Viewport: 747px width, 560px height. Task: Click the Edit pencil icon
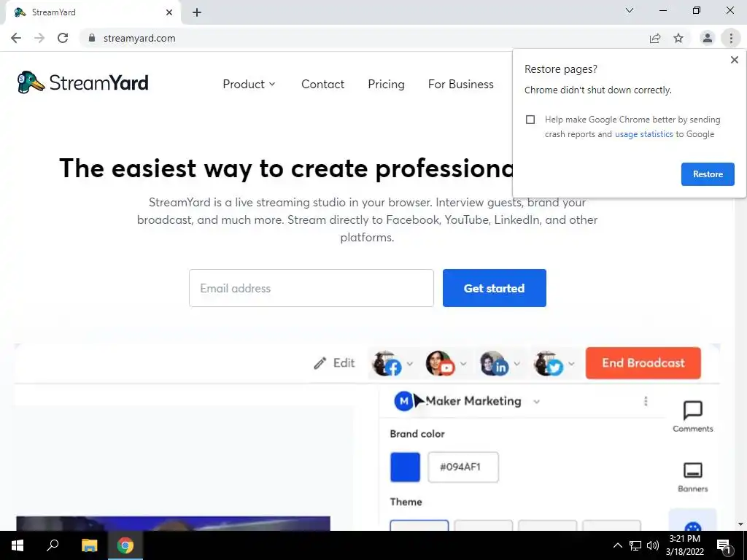click(x=320, y=363)
